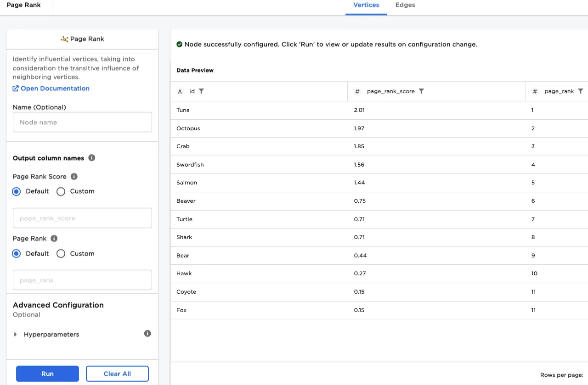This screenshot has height=385, width=588.
Task: Filter the page_rank_score column
Action: [x=421, y=91]
